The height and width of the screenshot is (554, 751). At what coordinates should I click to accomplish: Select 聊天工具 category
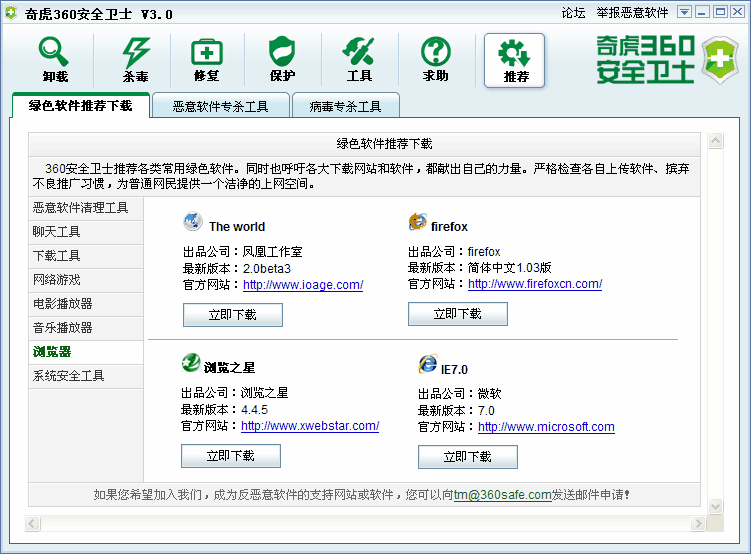coord(86,232)
